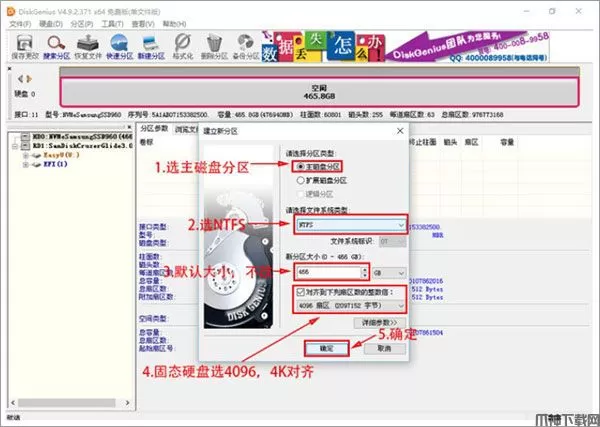600x427 pixels.
Task: Click the next-disk right arrow above 硬盘 0
Action: (29, 79)
